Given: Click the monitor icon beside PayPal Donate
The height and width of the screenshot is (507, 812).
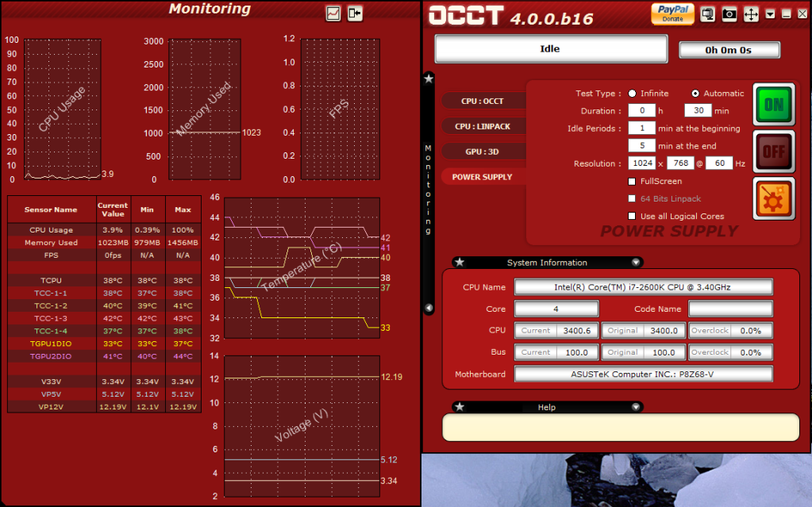Looking at the screenshot, I should pos(707,14).
